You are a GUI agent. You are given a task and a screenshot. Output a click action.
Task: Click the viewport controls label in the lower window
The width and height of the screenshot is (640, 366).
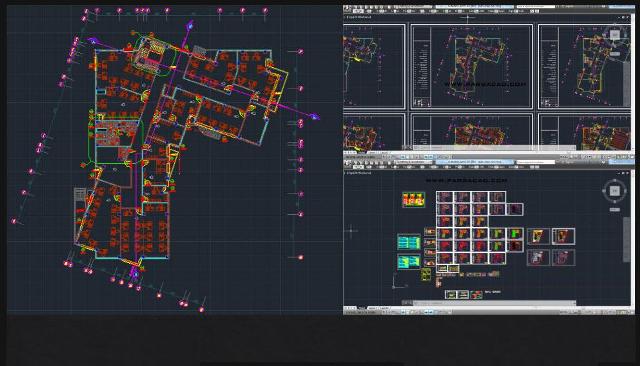pyautogui.click(x=359, y=173)
